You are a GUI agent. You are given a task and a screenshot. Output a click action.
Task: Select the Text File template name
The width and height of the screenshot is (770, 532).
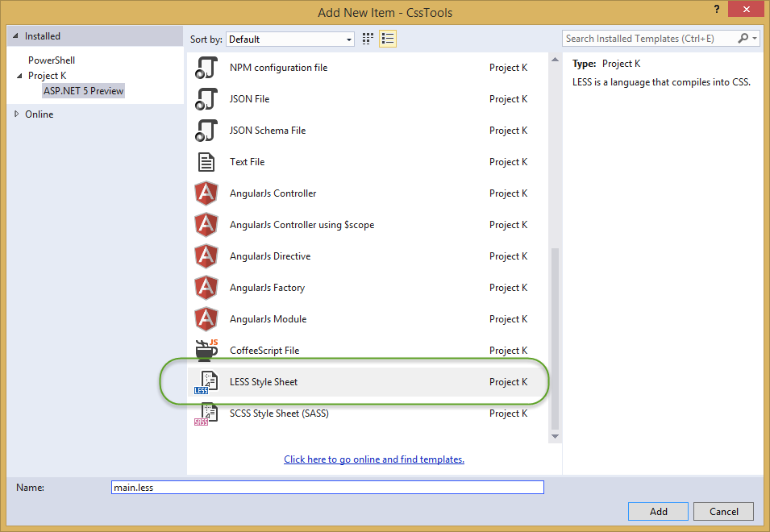tap(247, 162)
